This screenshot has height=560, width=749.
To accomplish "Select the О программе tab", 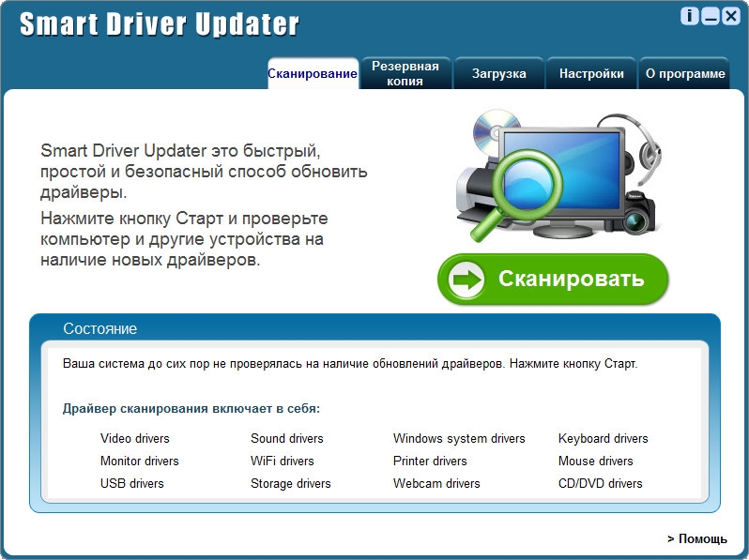I will pos(685,74).
